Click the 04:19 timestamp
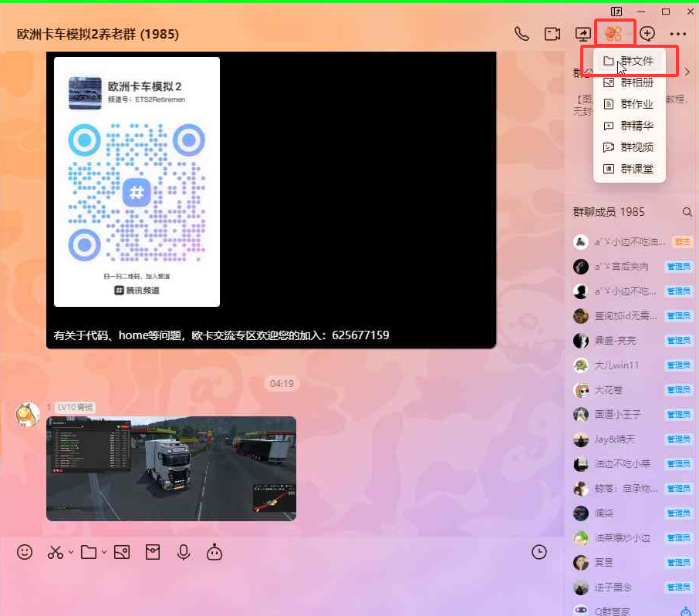699x616 pixels. (282, 383)
